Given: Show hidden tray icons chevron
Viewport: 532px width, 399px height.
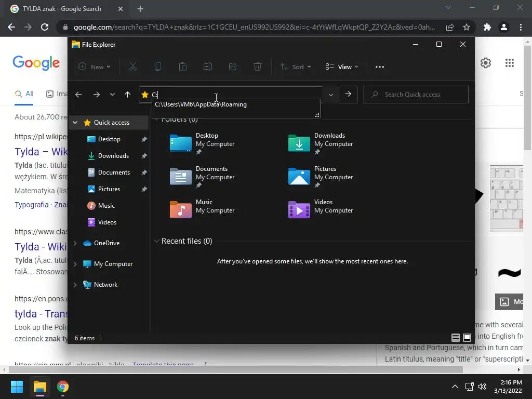Looking at the screenshot, I should 455,387.
